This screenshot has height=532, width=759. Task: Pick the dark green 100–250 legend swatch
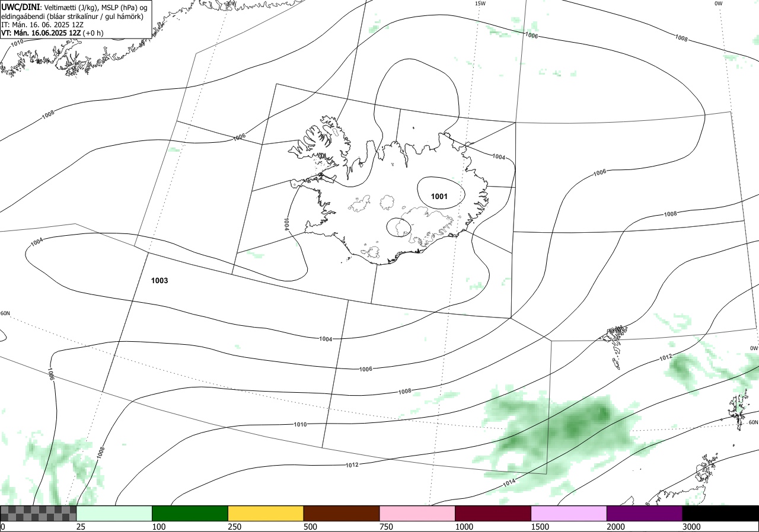pos(190,513)
